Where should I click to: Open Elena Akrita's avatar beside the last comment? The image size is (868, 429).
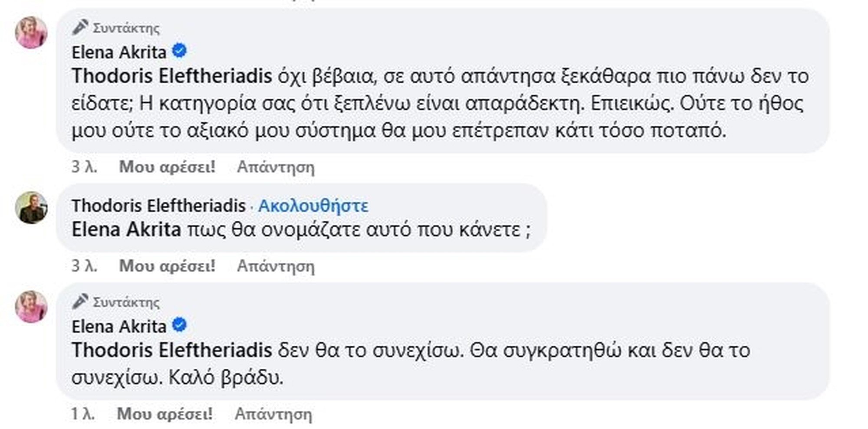pos(31,307)
